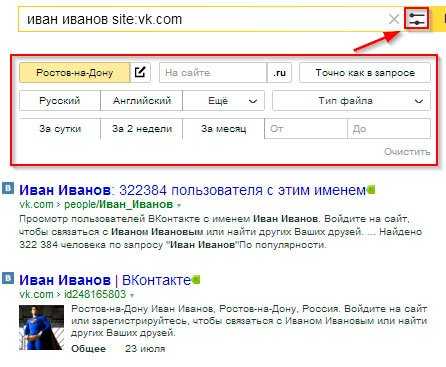Click the second result snippet starting Ростов-на-Дону Иван Иванов

(249, 321)
